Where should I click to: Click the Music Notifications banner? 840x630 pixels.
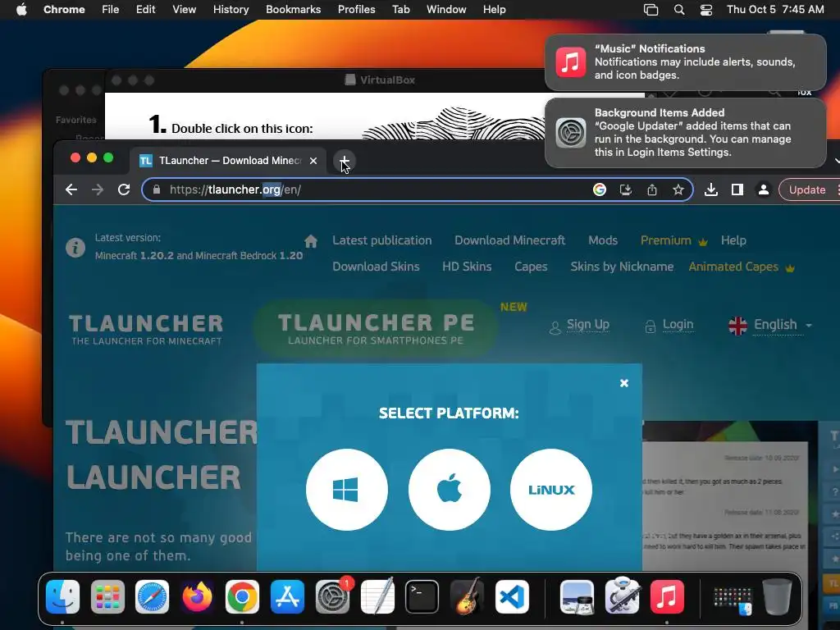[x=686, y=62]
